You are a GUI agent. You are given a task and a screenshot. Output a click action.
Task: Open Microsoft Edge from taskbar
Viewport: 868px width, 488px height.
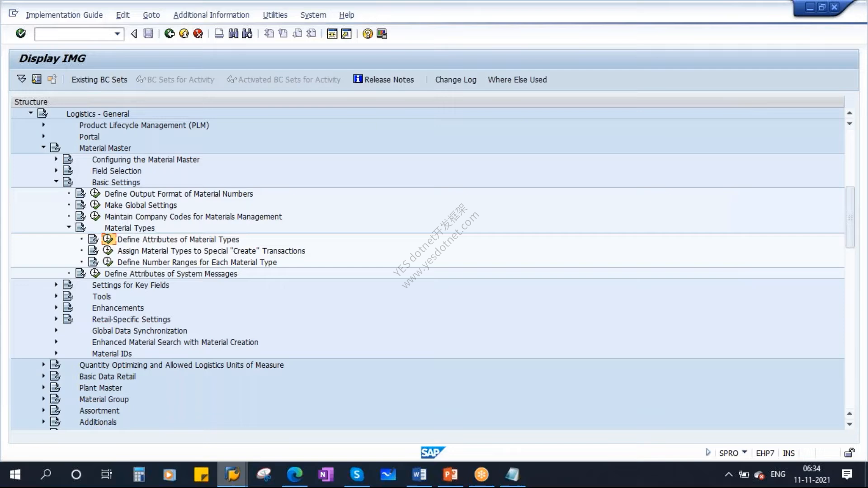pos(294,474)
